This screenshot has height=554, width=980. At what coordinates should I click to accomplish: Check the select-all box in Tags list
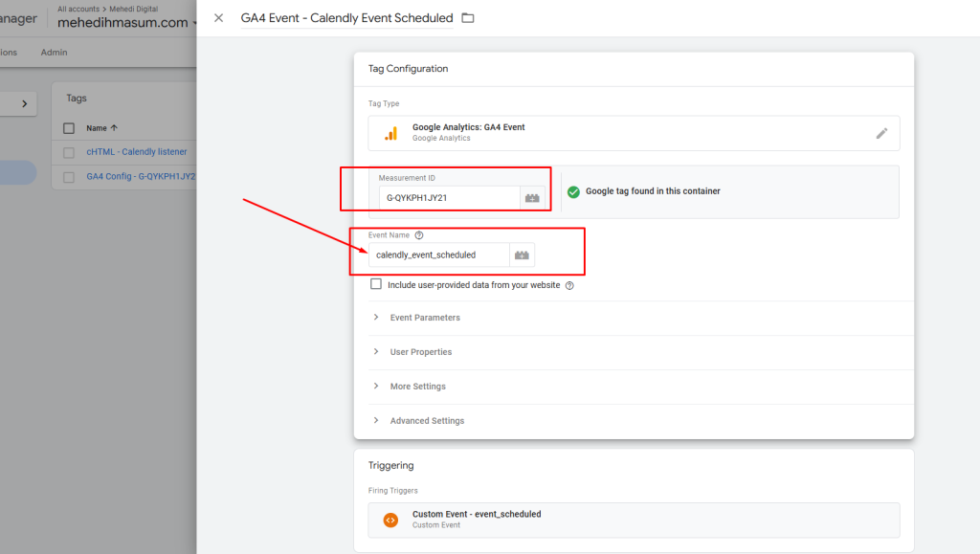[69, 128]
